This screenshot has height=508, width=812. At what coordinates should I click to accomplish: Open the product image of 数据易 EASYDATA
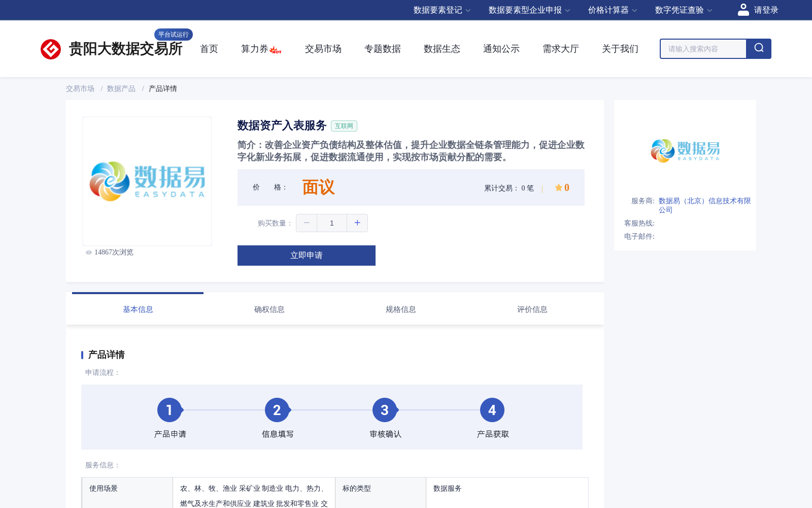coord(147,181)
